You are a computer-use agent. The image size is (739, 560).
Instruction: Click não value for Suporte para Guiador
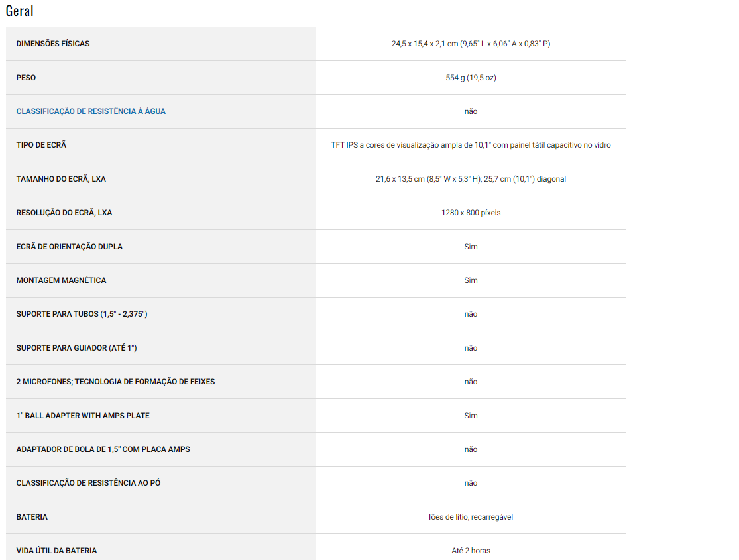(471, 348)
